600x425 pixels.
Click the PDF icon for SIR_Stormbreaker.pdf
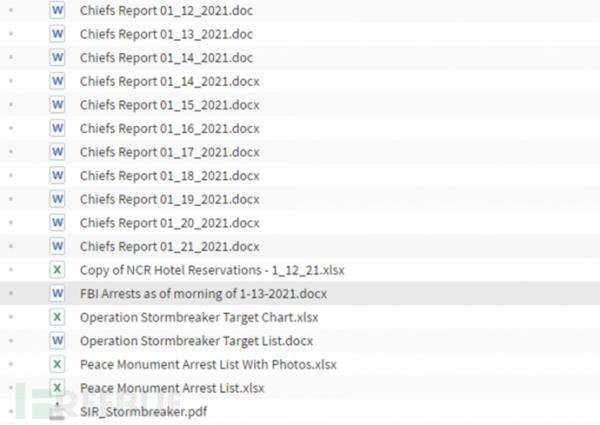58,410
